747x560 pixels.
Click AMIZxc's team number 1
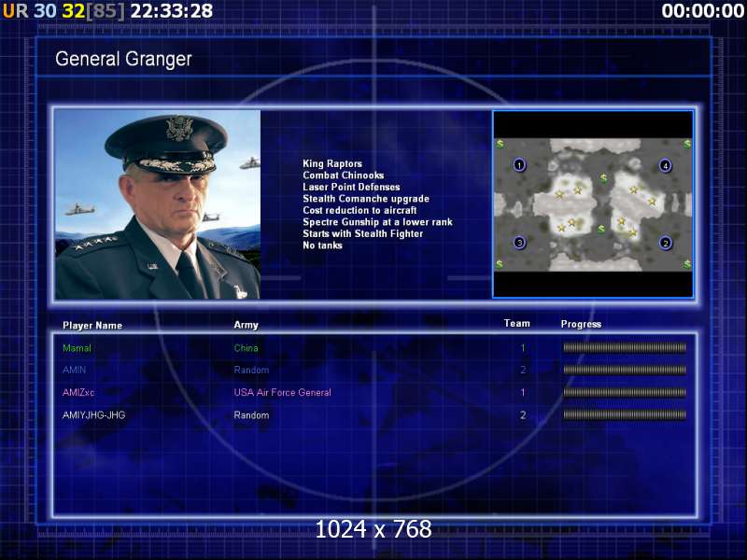click(523, 392)
